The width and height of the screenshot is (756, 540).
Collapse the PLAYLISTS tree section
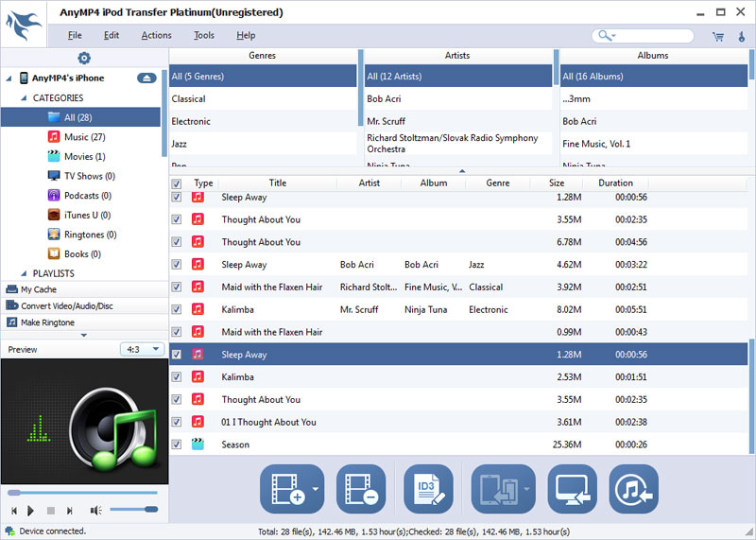coord(24,273)
